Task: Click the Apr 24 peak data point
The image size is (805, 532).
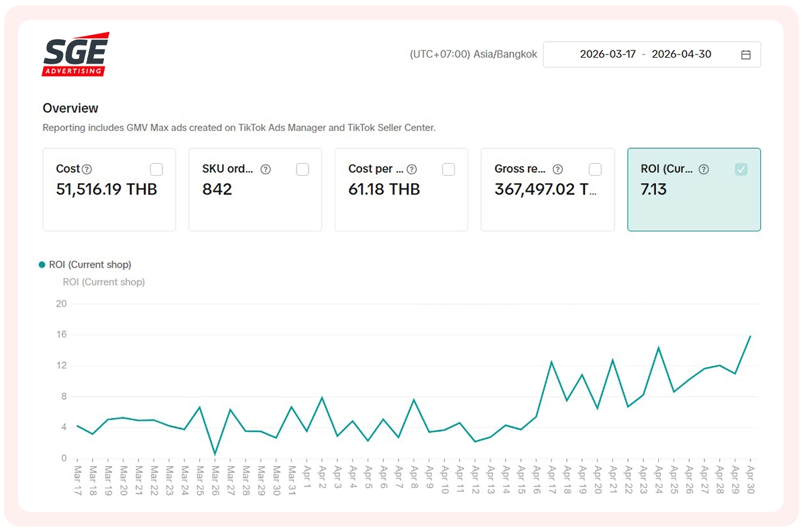Action: [x=659, y=348]
